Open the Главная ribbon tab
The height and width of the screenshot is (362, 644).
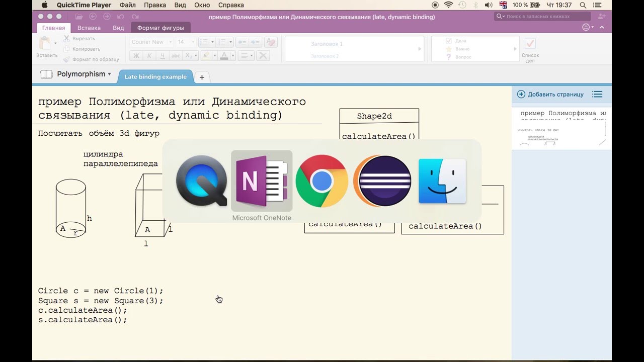click(x=53, y=28)
